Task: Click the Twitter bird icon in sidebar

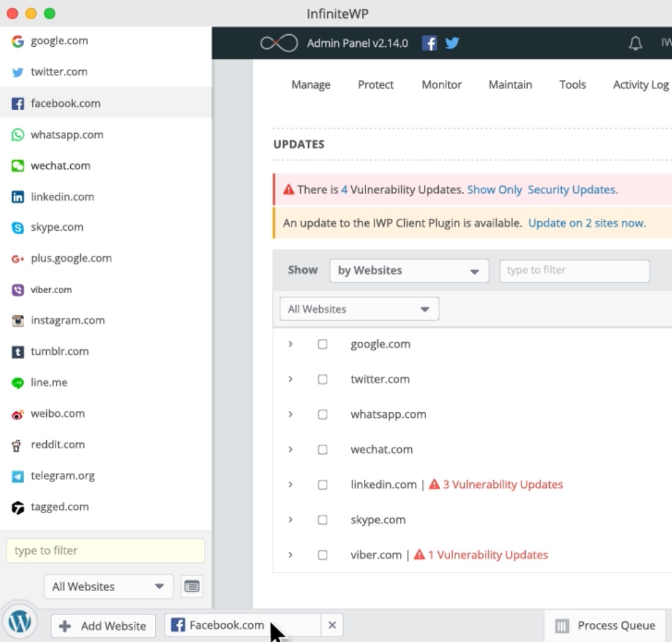Action: (17, 72)
